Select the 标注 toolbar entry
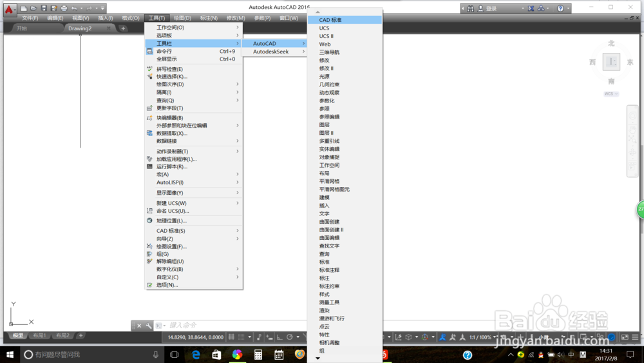 (x=345, y=279)
